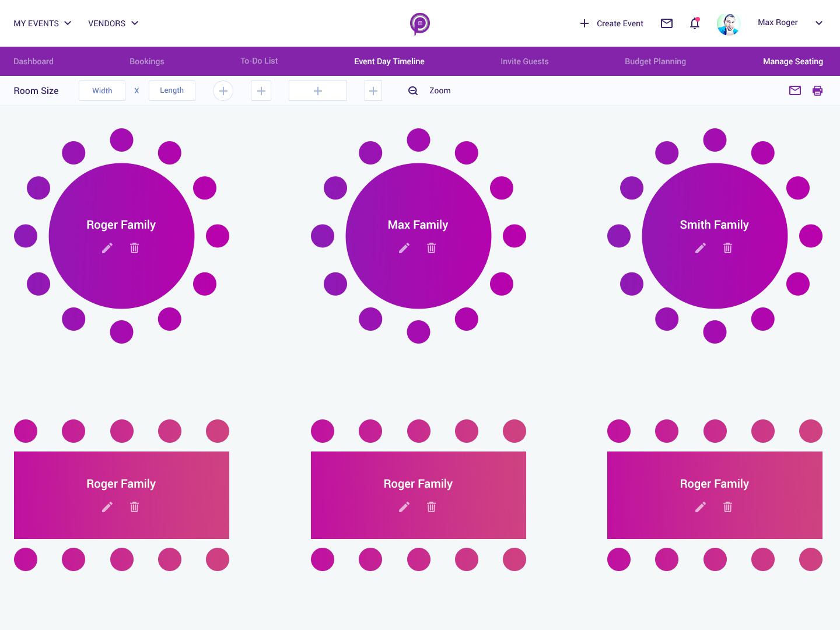This screenshot has width=840, height=630.
Task: Open the mail icon in top header
Action: pyautogui.click(x=667, y=23)
